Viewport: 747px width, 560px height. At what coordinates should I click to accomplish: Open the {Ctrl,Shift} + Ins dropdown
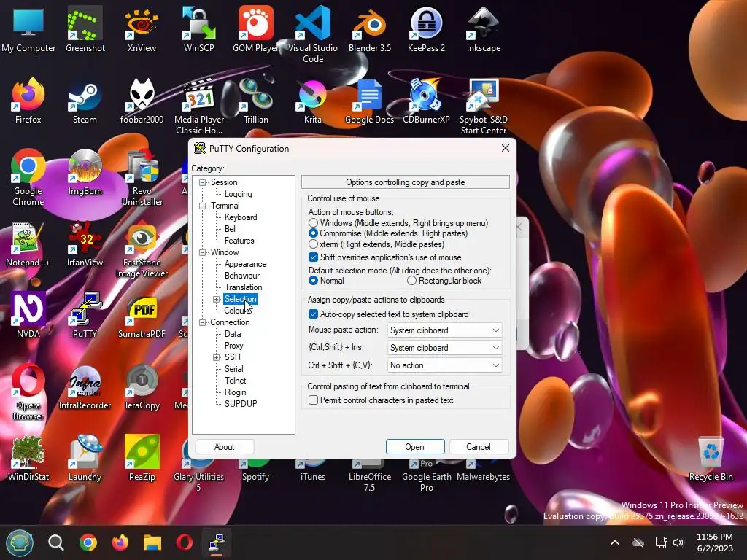[x=444, y=348]
